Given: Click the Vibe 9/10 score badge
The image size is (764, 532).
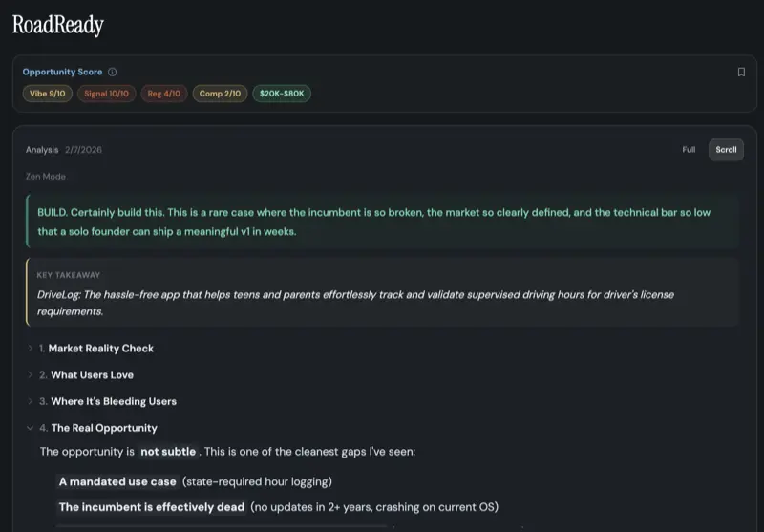Looking at the screenshot, I should [x=48, y=94].
